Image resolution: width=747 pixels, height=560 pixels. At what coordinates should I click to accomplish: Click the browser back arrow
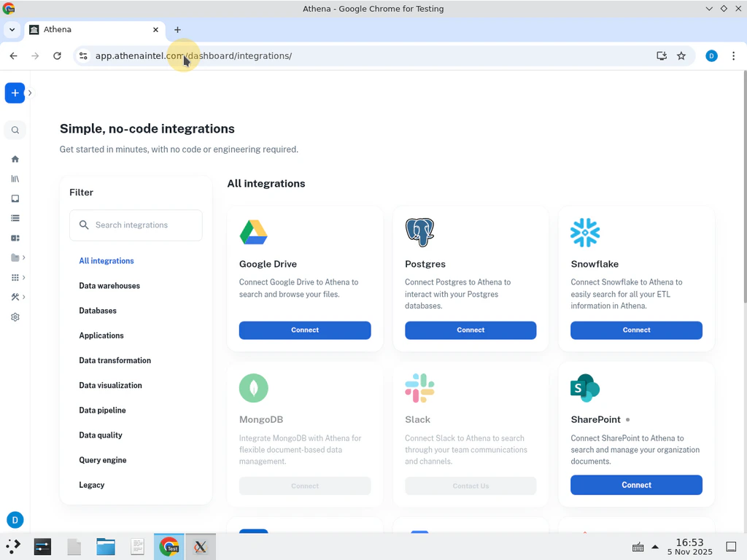tap(13, 55)
